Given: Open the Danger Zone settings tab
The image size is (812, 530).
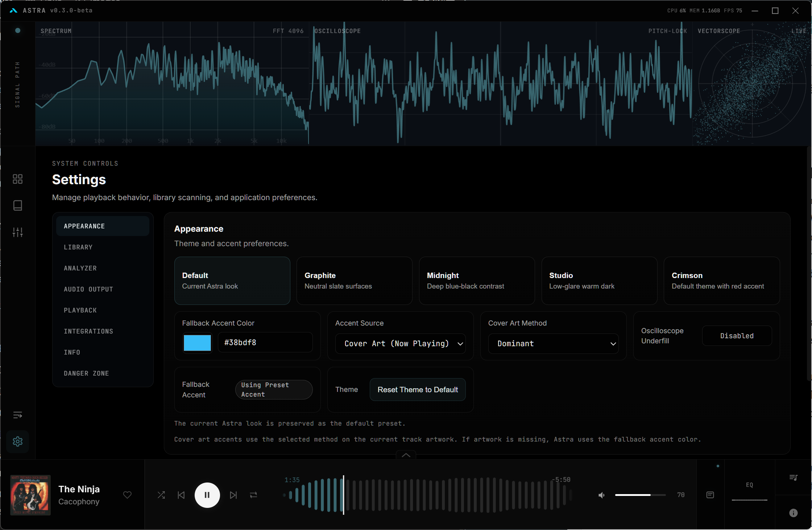Looking at the screenshot, I should (86, 373).
